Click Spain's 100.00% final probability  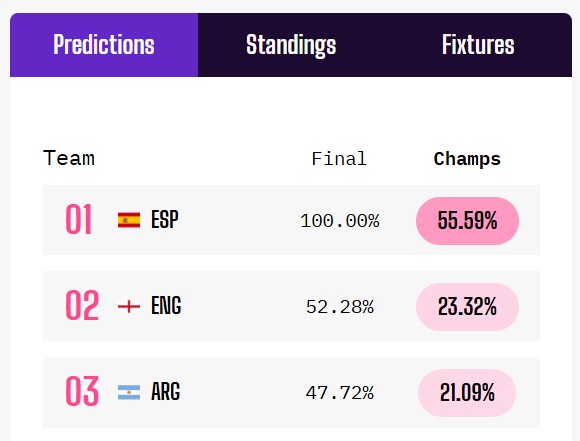click(x=340, y=221)
